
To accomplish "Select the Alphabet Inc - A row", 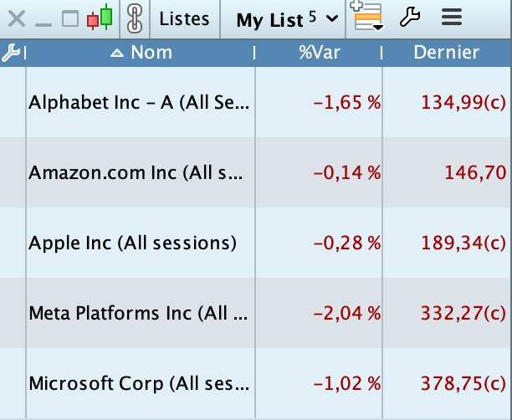I will click(x=139, y=103).
